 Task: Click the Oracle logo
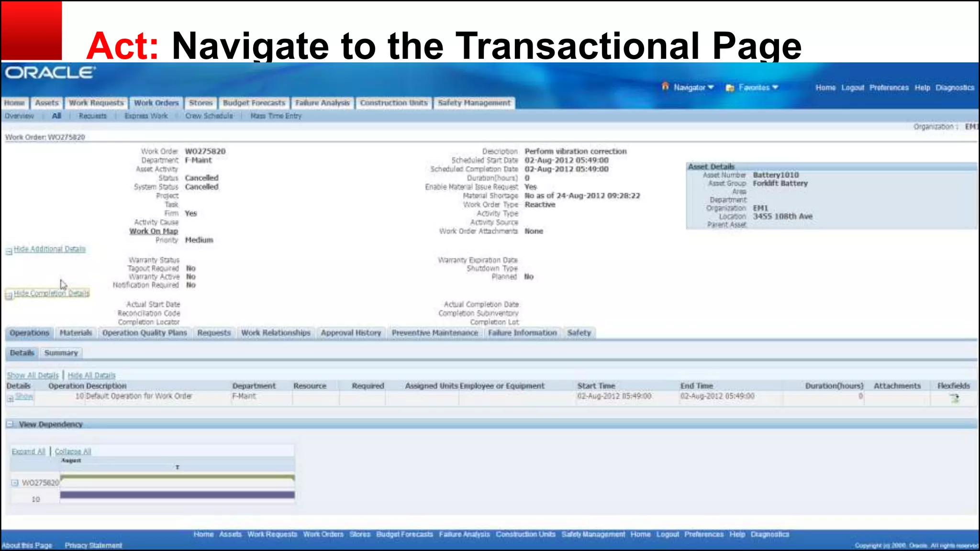[50, 73]
